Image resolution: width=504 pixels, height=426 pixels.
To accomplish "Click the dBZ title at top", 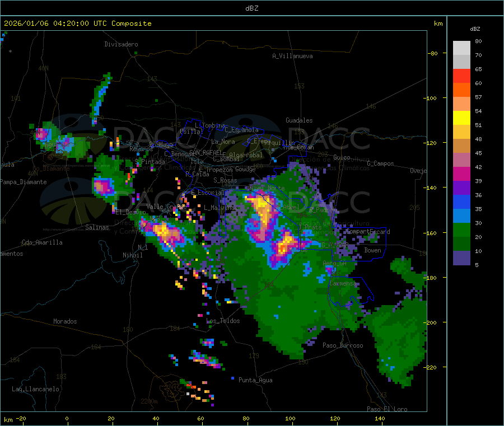I will 251,8.
